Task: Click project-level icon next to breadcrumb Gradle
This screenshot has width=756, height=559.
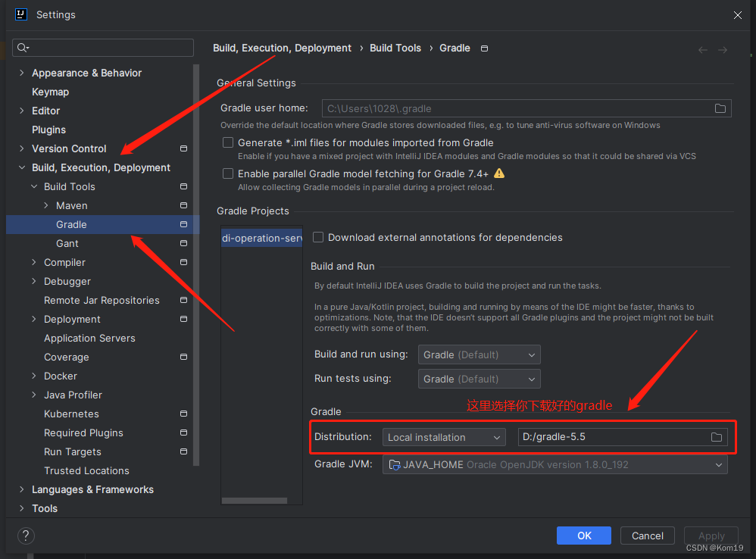Action: 484,48
